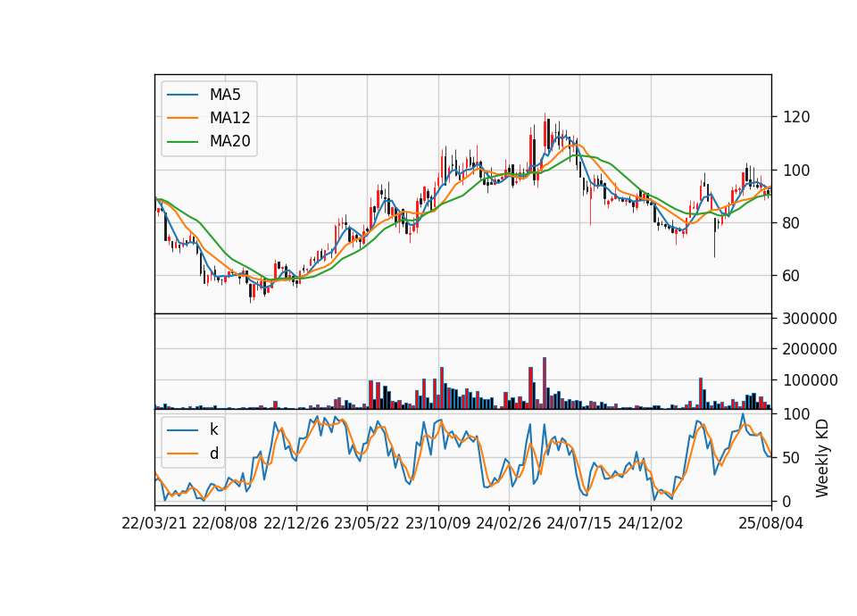857x616 pixels.
Task: Click the candlestick peaking above 120
Action: 545,134
